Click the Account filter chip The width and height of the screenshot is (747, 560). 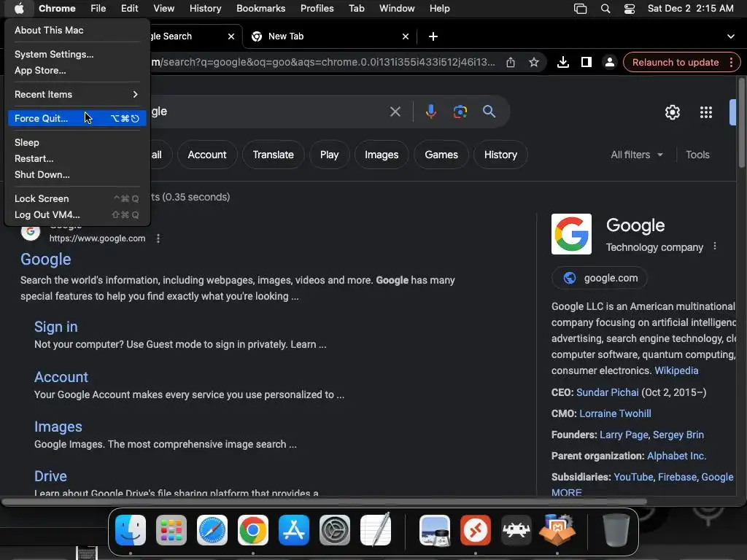coord(206,155)
